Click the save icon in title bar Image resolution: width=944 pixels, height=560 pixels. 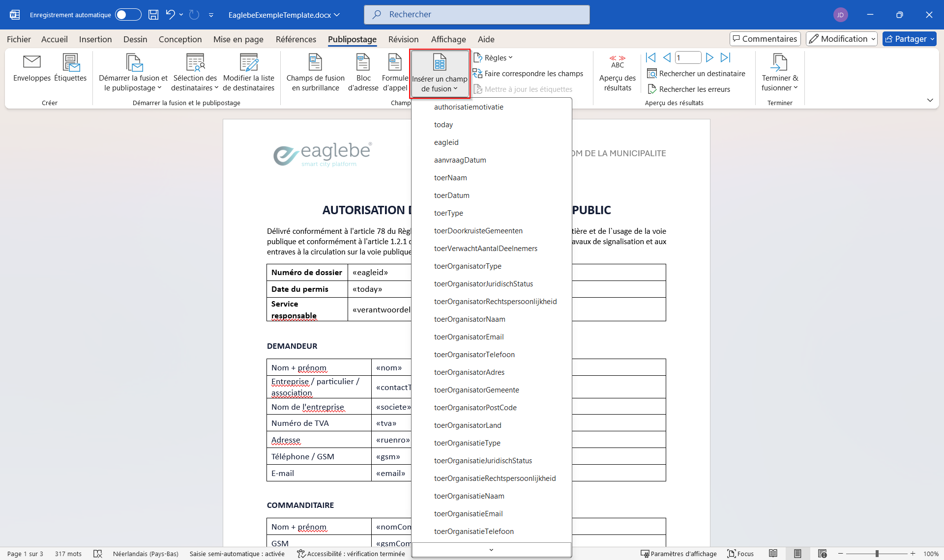pyautogui.click(x=153, y=15)
